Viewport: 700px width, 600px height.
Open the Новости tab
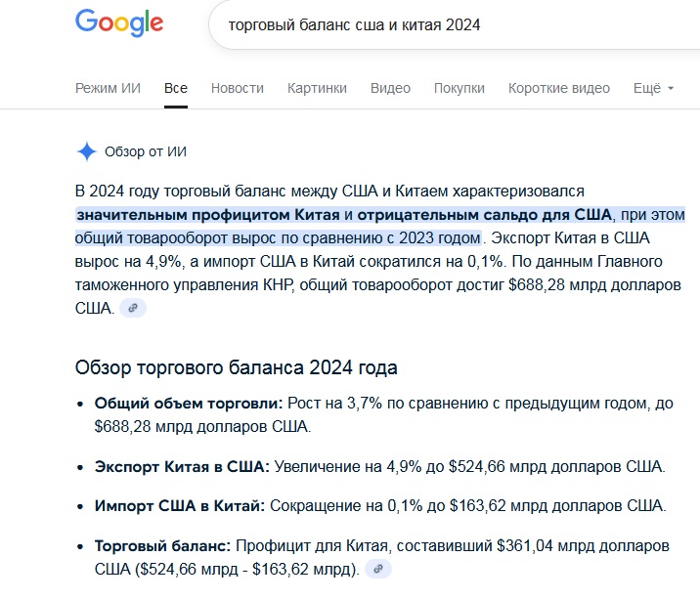pyautogui.click(x=237, y=88)
